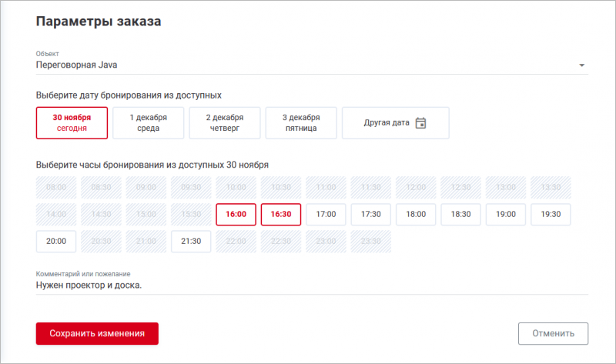Screen dimensions: 616x364
Task: Click the calendar icon for another date
Action: pyautogui.click(x=420, y=123)
